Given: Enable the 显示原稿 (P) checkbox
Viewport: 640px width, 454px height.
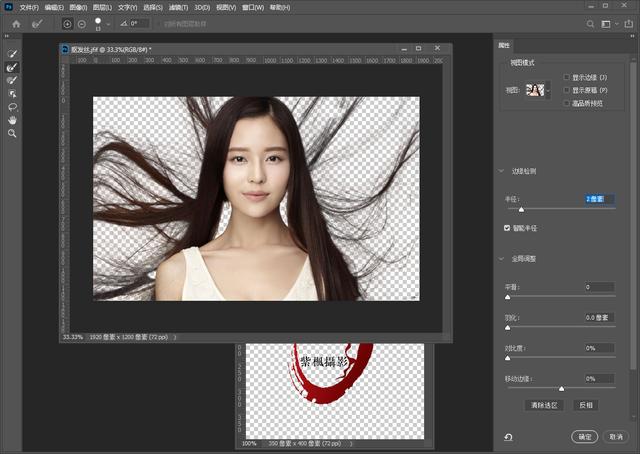Looking at the screenshot, I should pos(567,90).
